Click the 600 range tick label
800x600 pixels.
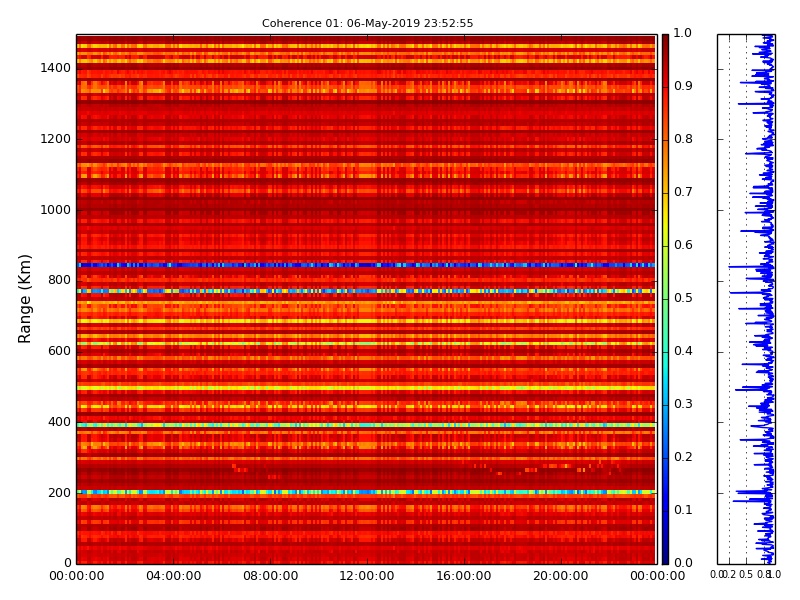[59, 351]
